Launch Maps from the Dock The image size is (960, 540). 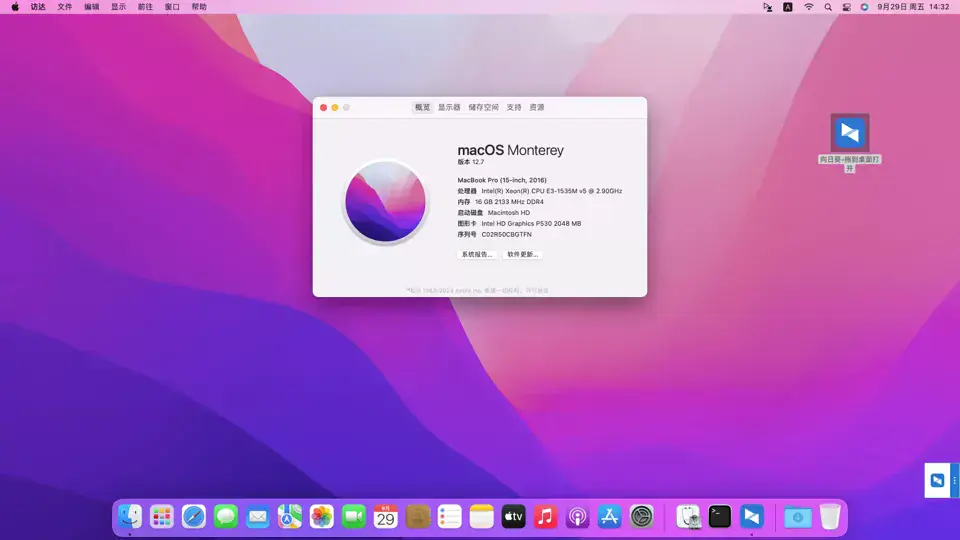coord(290,517)
